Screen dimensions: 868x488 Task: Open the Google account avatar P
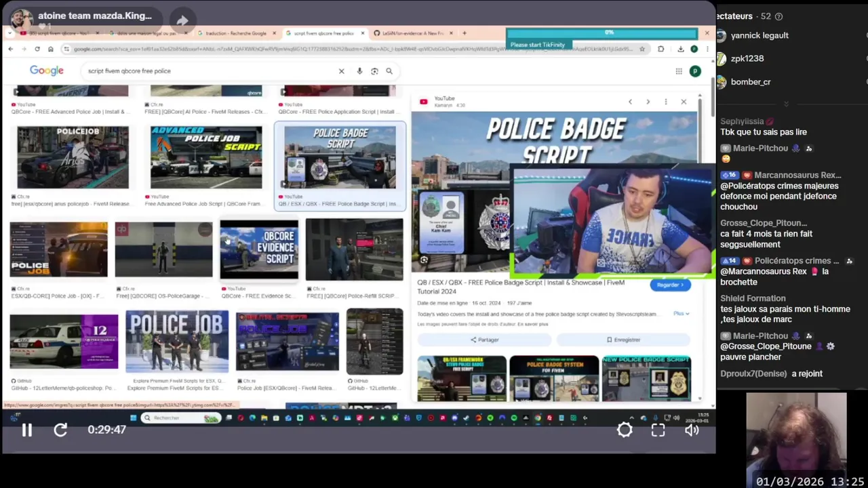point(694,71)
